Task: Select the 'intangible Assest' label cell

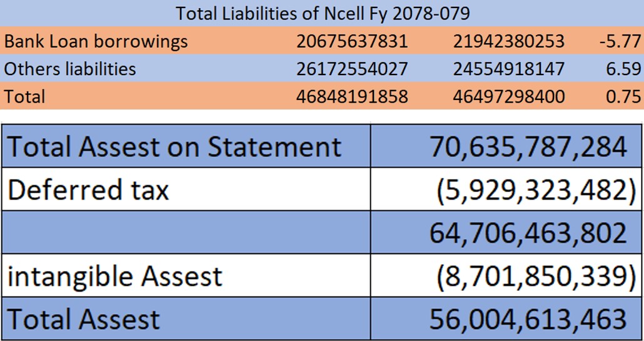Action: pos(115,276)
